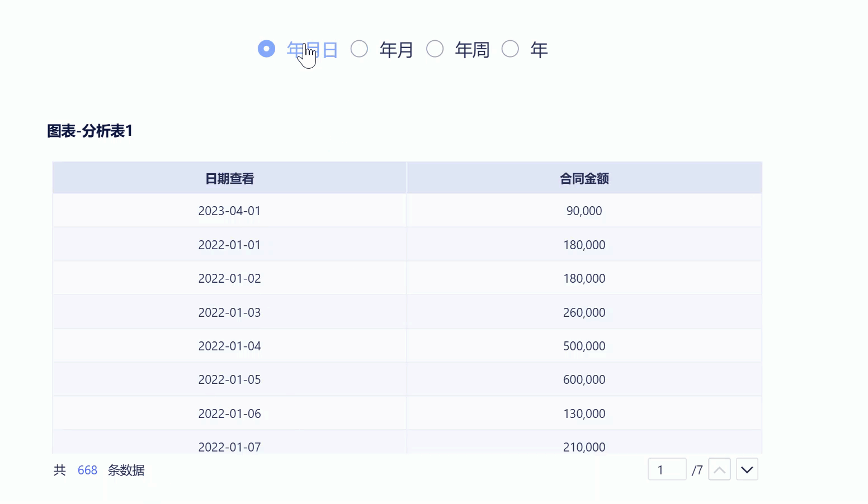Switch to the 年 radio option
The image size is (868, 504).
click(510, 49)
